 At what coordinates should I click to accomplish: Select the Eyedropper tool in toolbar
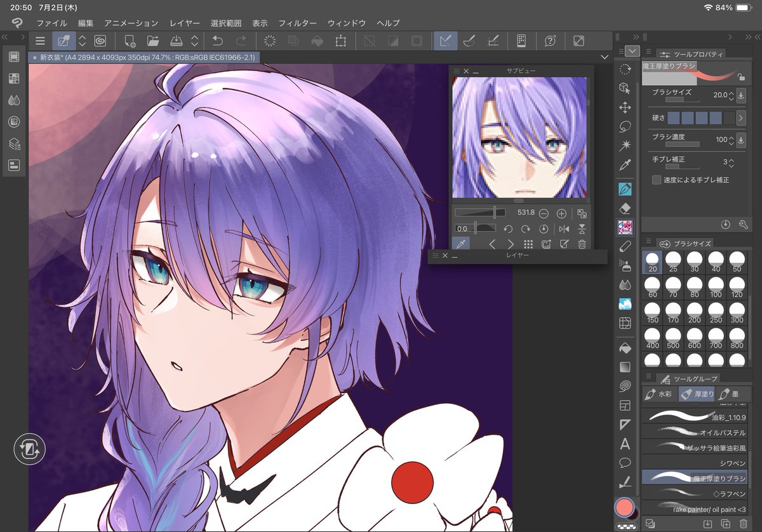625,165
